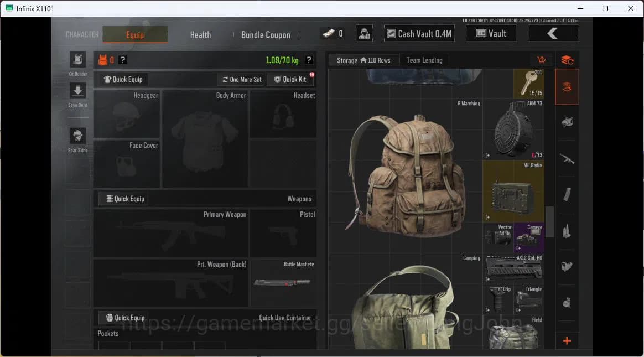Select the Field backpack item
The image size is (644, 357).
coord(513,332)
